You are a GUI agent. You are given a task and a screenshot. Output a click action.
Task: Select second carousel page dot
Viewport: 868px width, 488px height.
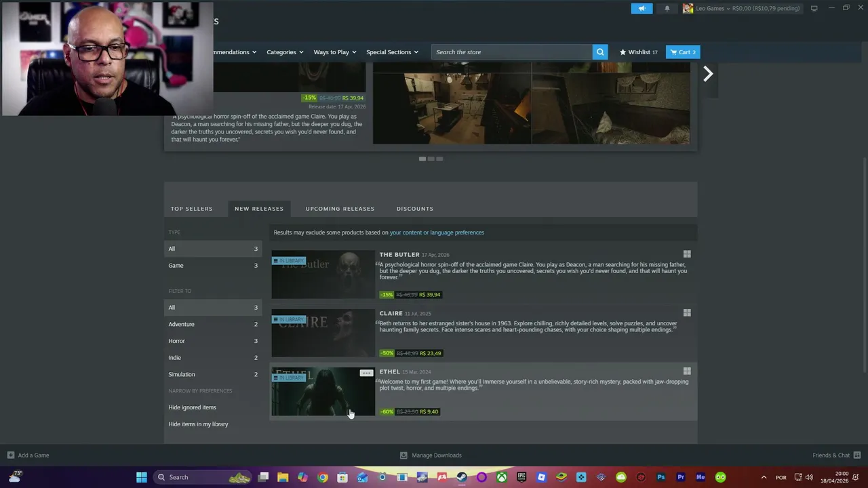click(431, 159)
